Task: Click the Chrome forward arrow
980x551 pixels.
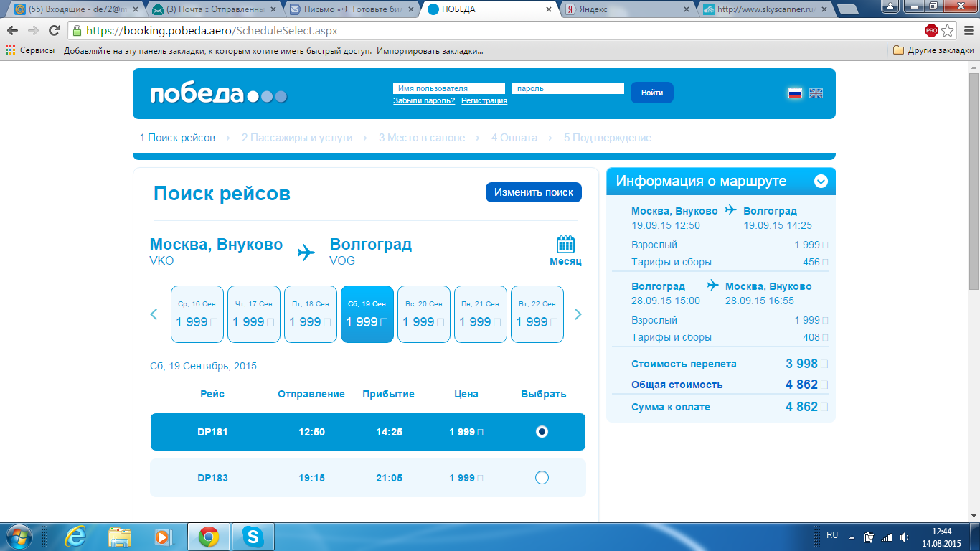Action: (33, 31)
